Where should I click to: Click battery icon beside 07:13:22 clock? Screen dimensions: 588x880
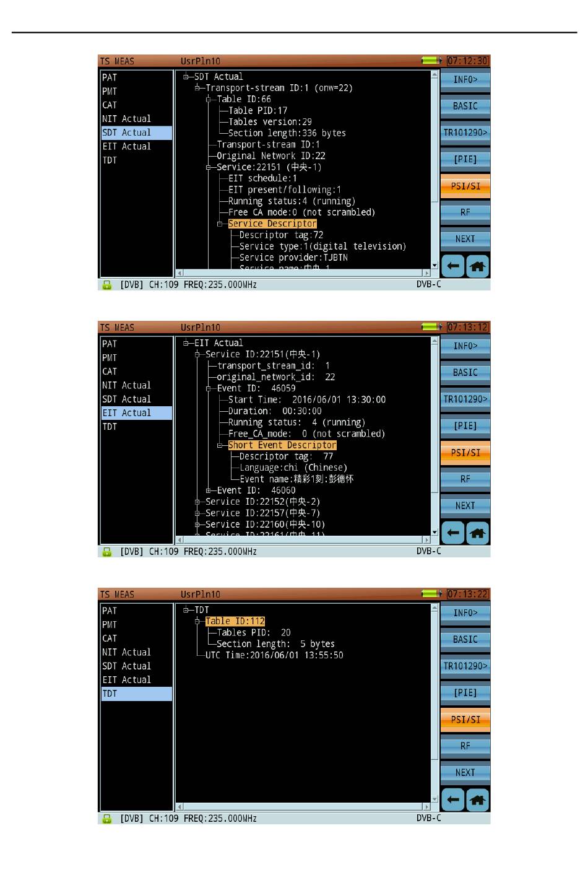point(429,594)
